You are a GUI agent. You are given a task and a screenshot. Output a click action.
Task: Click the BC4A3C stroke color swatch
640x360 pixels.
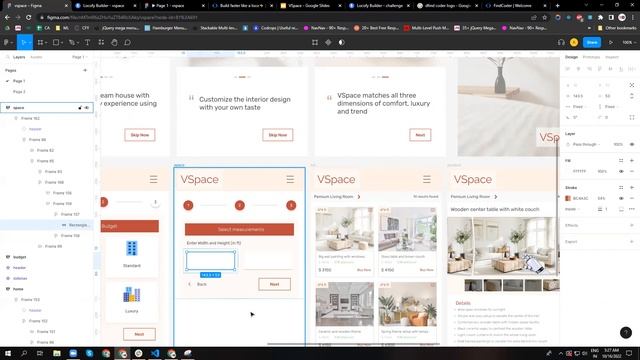pos(568,198)
